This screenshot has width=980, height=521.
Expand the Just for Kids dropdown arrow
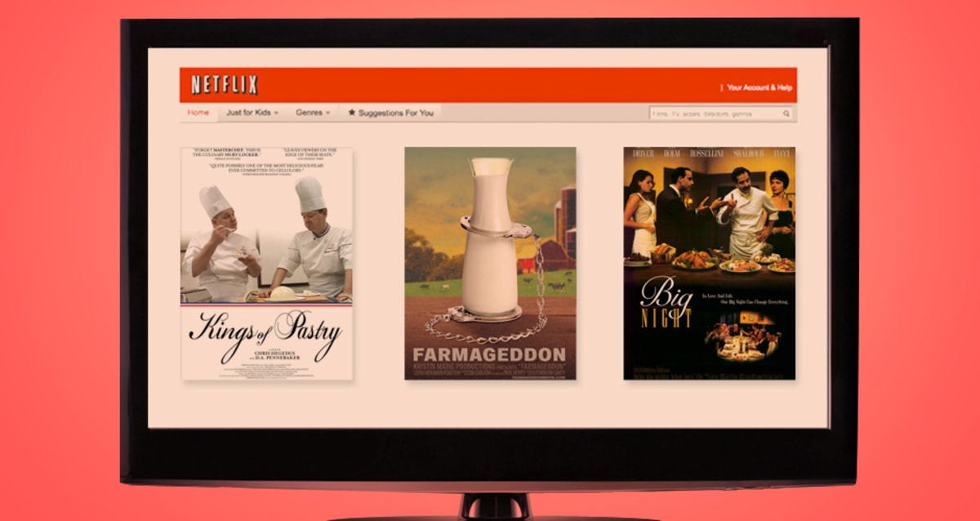tap(276, 114)
